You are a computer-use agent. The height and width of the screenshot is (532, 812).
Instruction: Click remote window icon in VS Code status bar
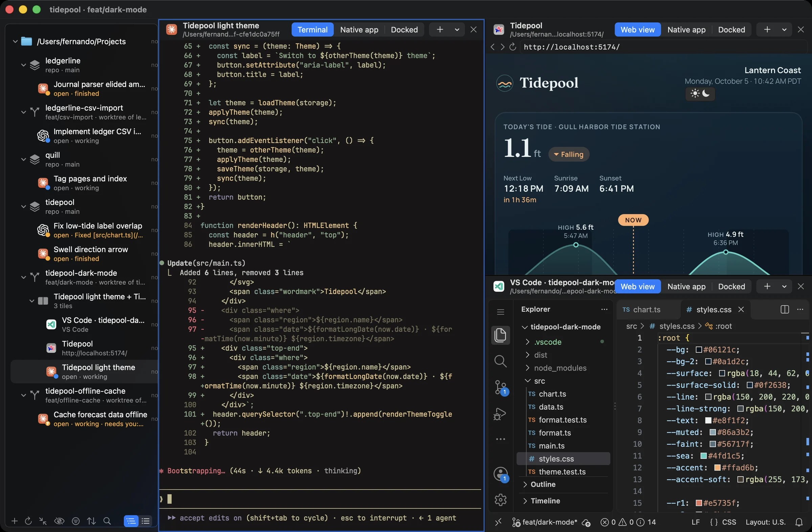click(x=498, y=522)
